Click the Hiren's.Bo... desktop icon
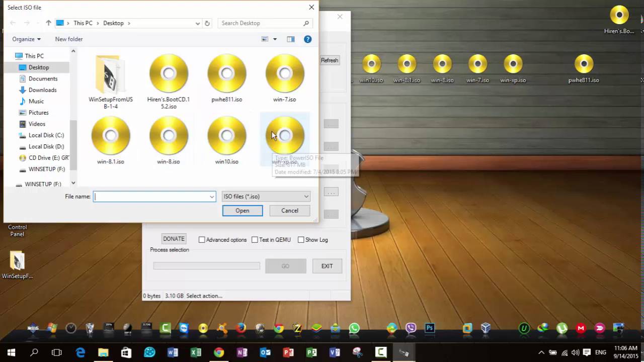Image resolution: width=644 pixels, height=362 pixels. [619, 20]
